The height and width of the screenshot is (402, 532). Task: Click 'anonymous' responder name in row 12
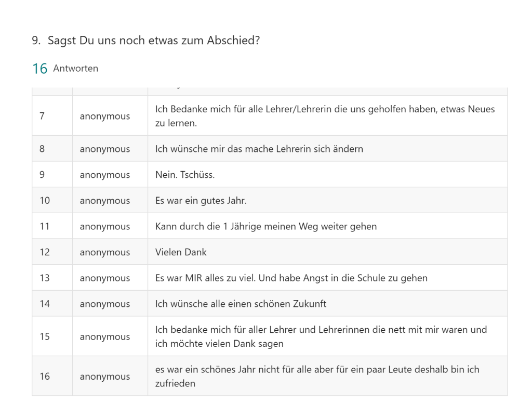(104, 252)
